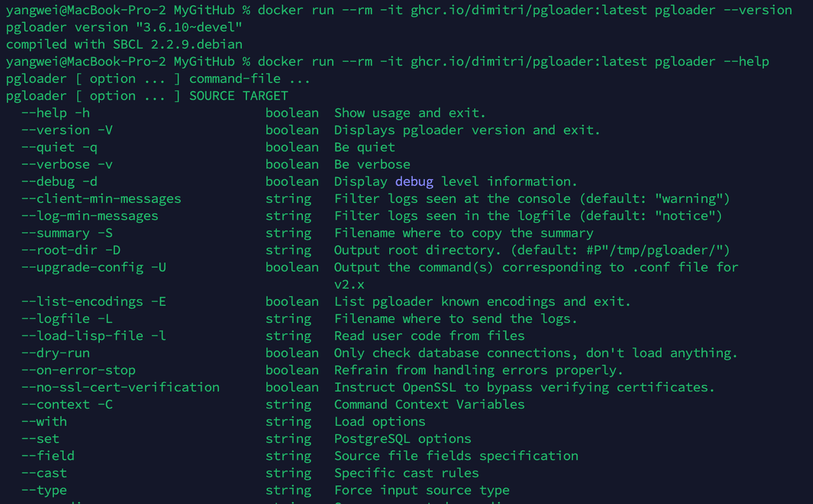This screenshot has height=504, width=813.
Task: Click the --context -C option
Action: coord(67,404)
